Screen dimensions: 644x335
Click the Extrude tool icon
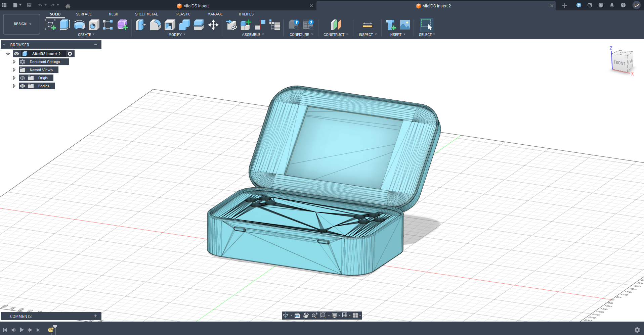coord(65,25)
